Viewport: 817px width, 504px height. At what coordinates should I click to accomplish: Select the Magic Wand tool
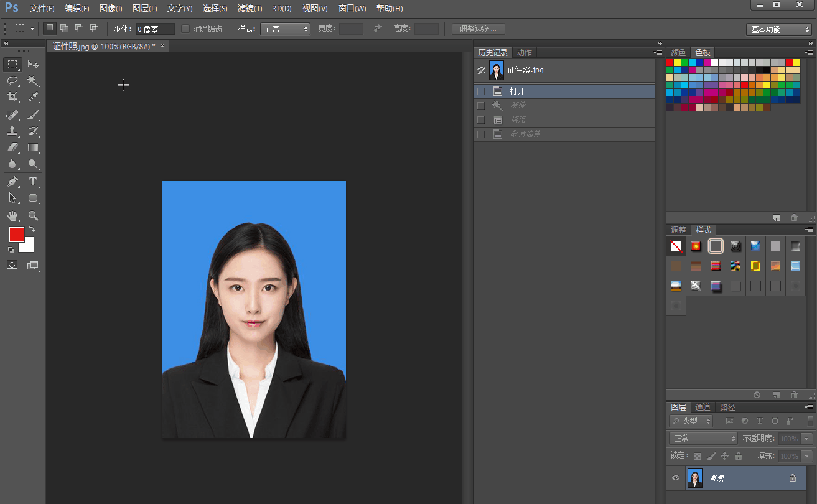point(33,81)
